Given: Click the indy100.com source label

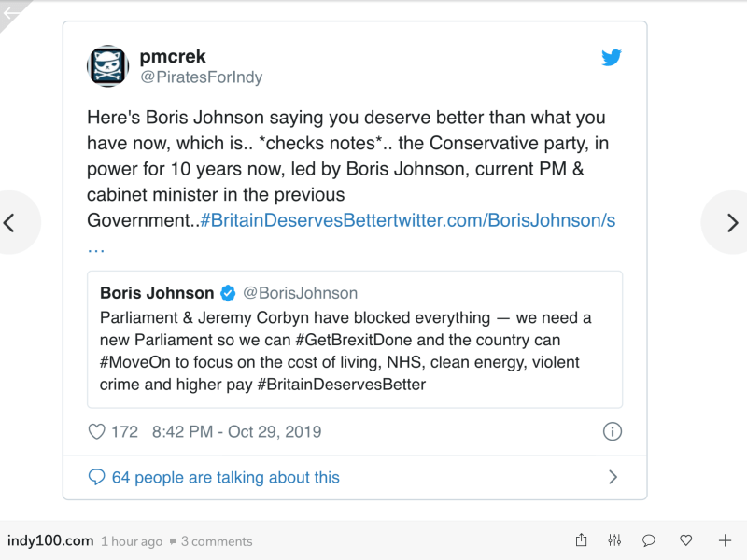Looking at the screenshot, I should coord(50,540).
